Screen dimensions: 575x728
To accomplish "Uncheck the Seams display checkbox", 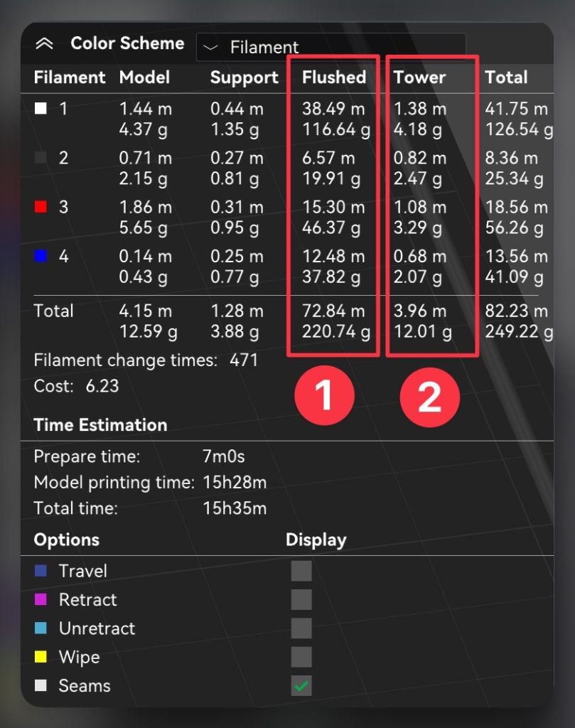I will pos(301,686).
